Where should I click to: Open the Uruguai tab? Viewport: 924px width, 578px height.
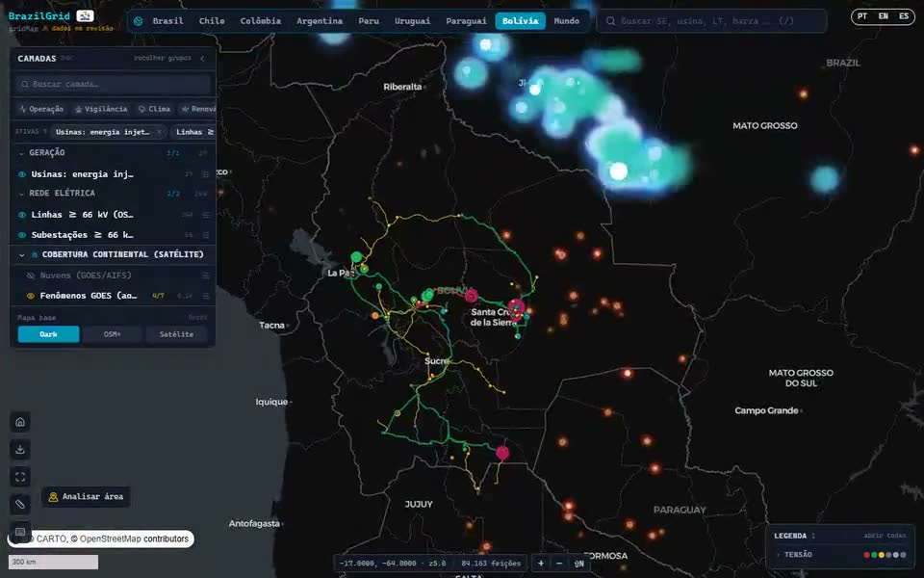[x=412, y=21]
